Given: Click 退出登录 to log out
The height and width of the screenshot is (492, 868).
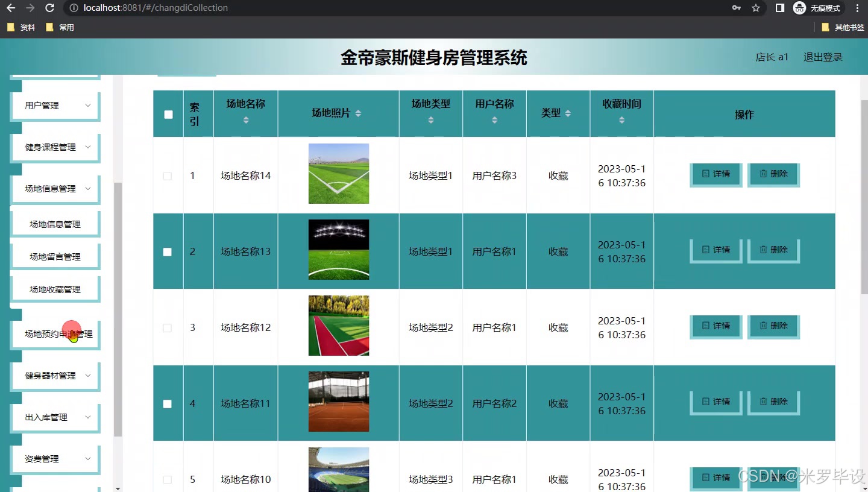Looking at the screenshot, I should pos(823,57).
